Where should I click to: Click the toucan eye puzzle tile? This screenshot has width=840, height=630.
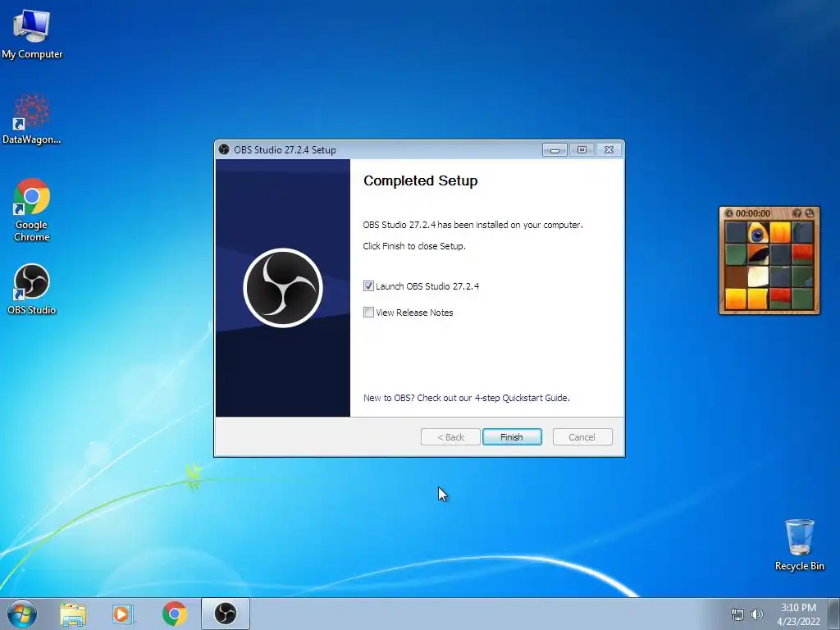click(x=757, y=232)
